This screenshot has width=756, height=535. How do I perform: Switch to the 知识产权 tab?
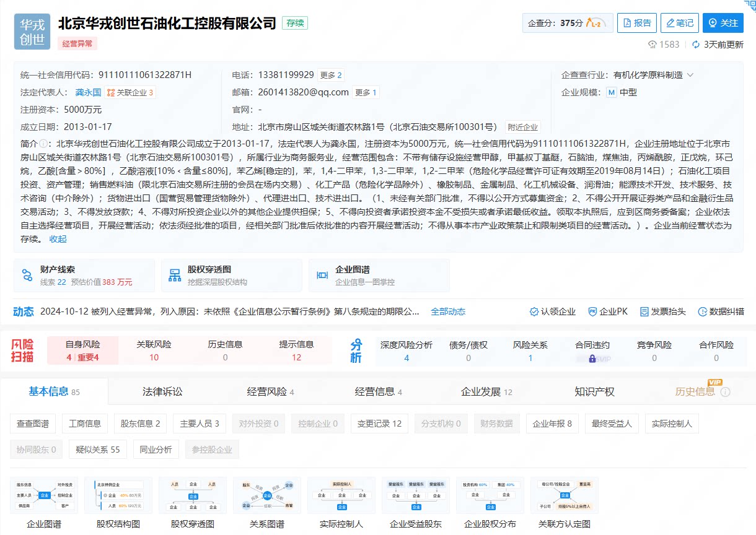[594, 391]
